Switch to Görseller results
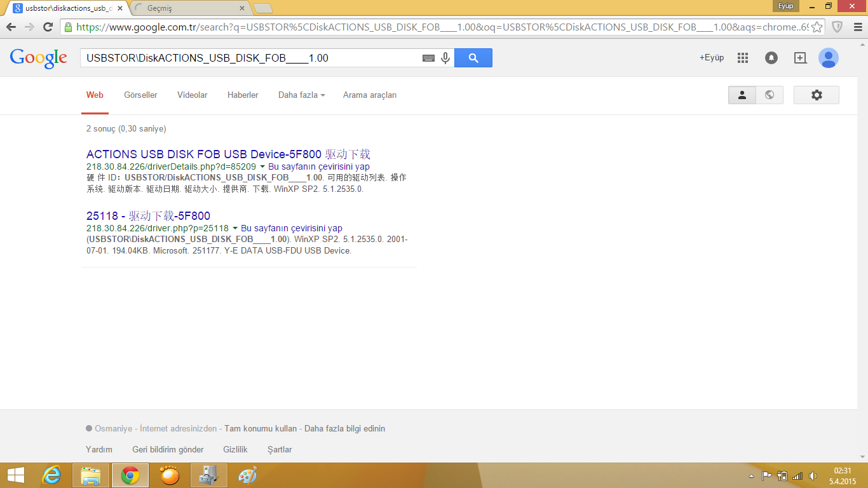Viewport: 868px width, 488px height. pyautogui.click(x=140, y=95)
